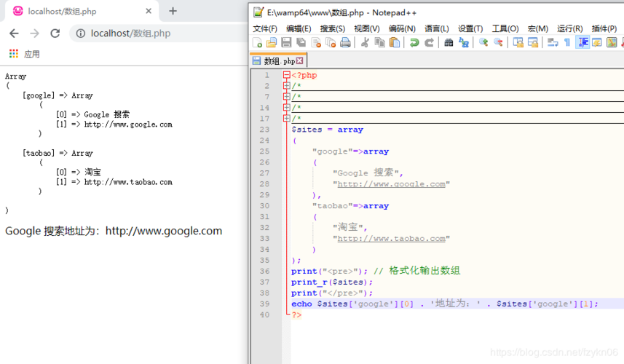624x364 pixels.
Task: Click the Open file folder icon
Action: (272, 42)
